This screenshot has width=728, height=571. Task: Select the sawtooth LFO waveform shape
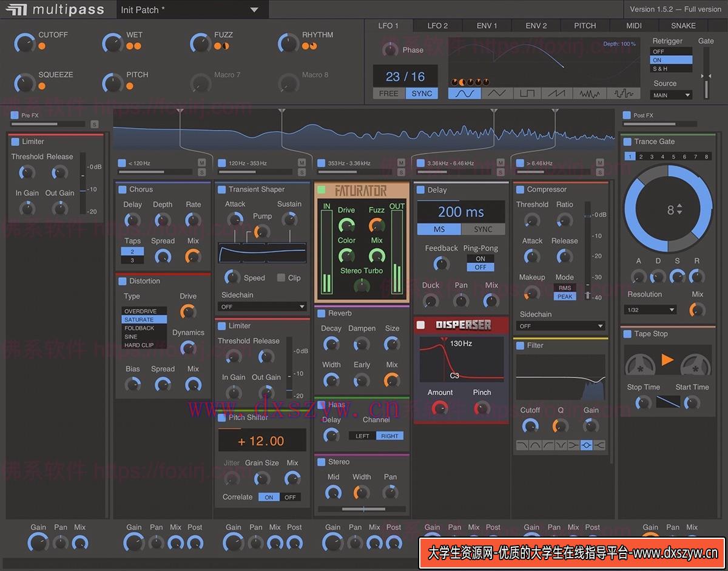557,93
